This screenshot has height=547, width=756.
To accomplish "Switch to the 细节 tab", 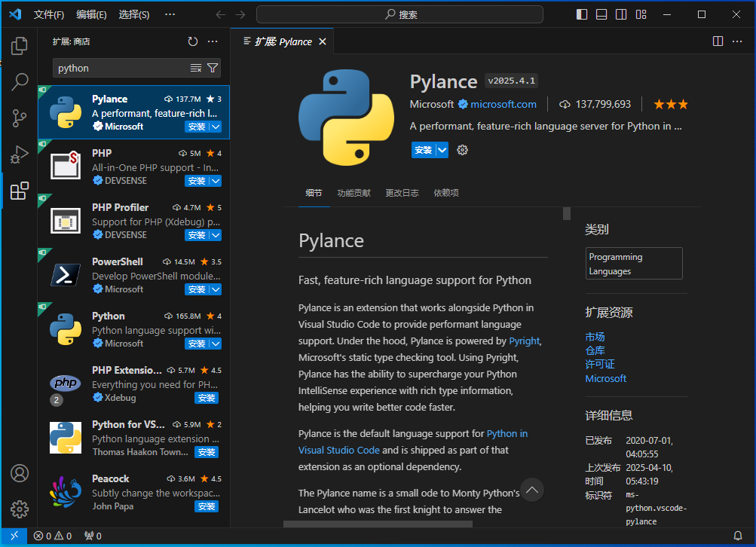I will tap(314, 193).
